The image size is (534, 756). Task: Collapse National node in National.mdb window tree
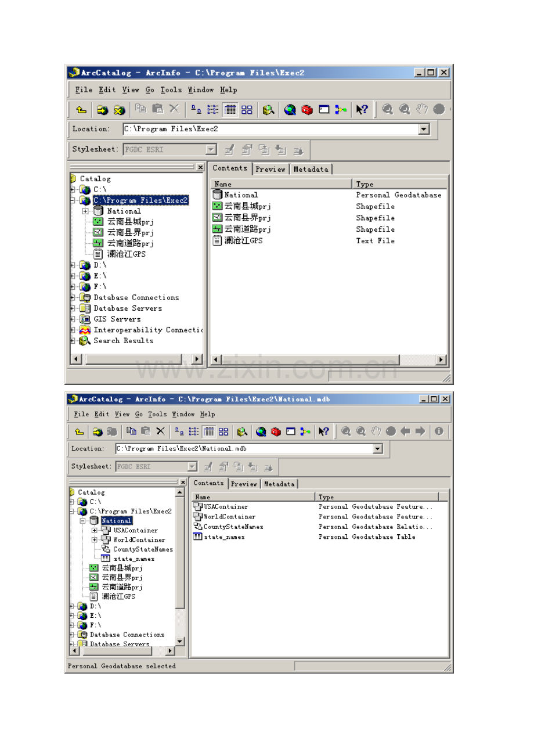click(x=82, y=521)
